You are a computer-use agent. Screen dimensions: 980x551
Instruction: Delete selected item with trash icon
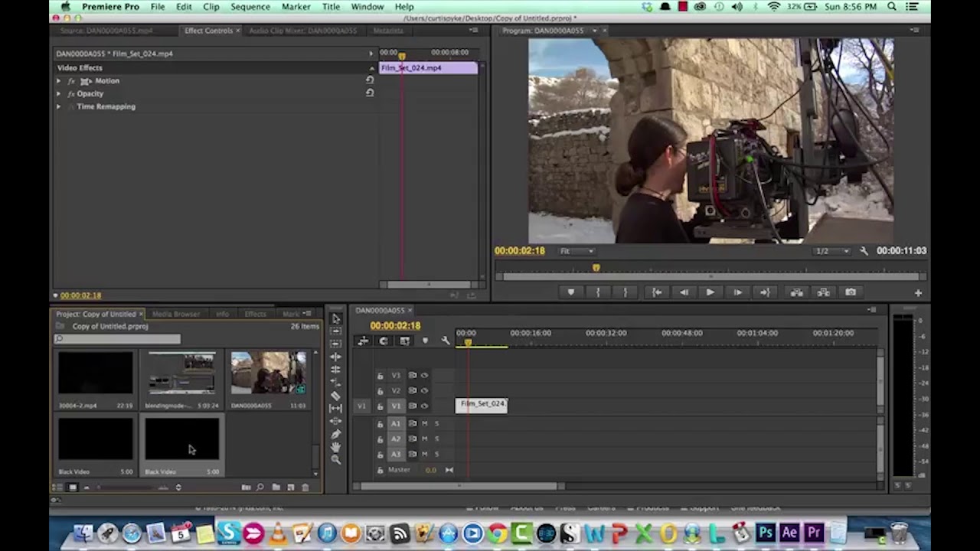(305, 487)
